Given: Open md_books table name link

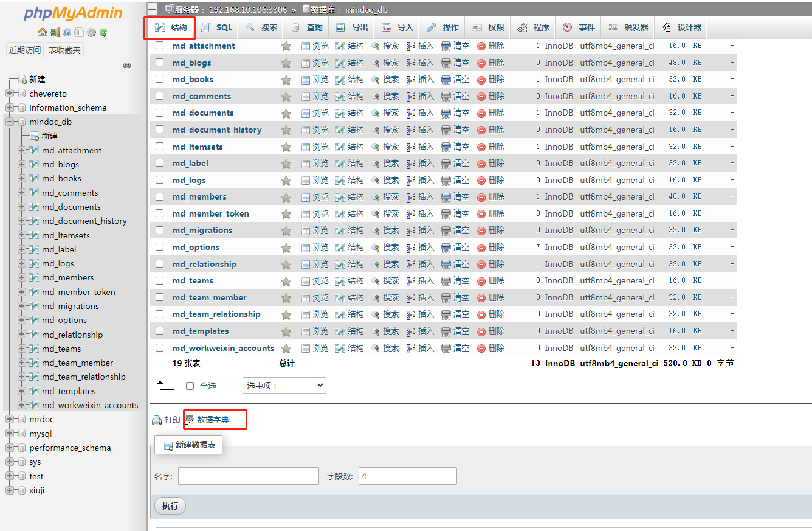Looking at the screenshot, I should pos(193,79).
